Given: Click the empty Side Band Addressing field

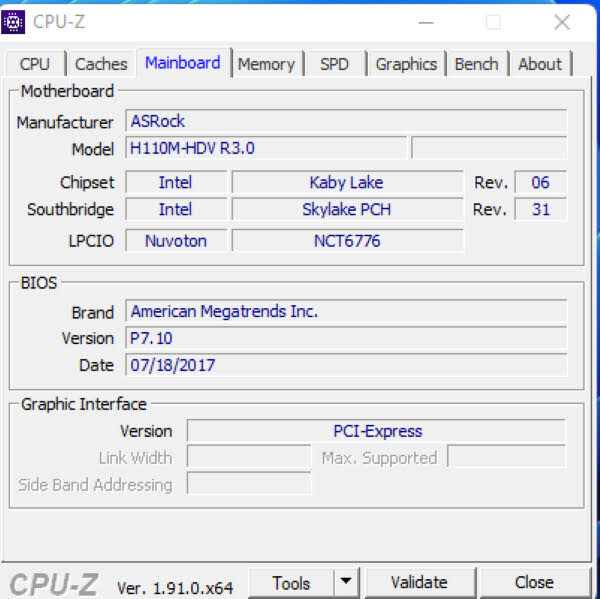Looking at the screenshot, I should 249,483.
